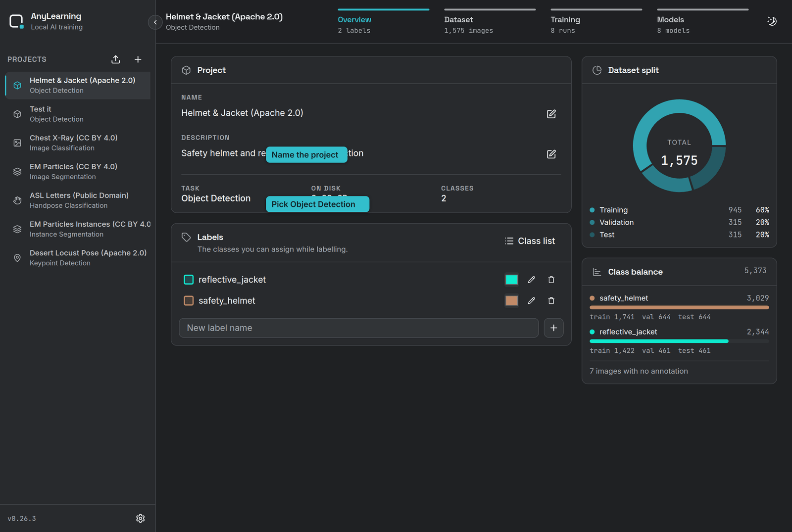This screenshot has width=792, height=532.
Task: Open the Test it project
Action: (78, 114)
